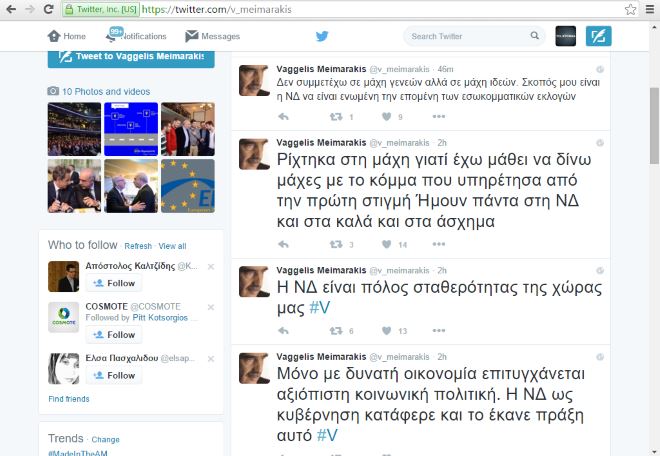Image resolution: width=660 pixels, height=456 pixels.
Task: Follow the COSMOTE account
Action: coord(114,335)
